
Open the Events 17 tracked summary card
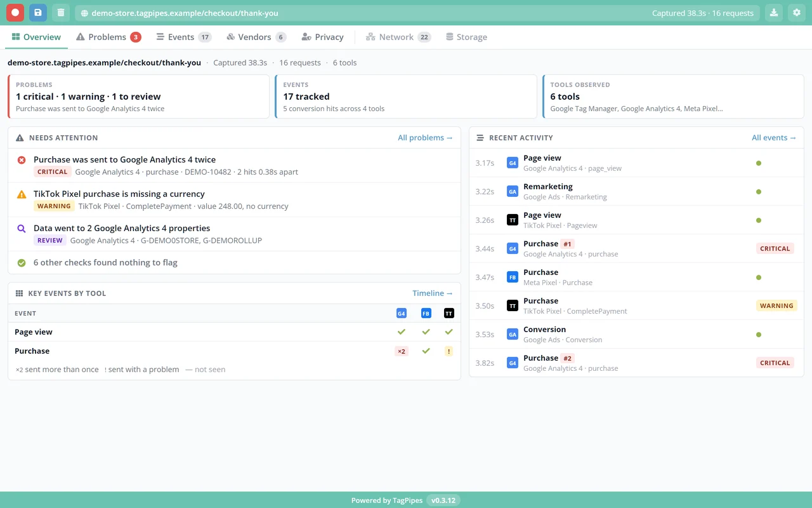tap(406, 97)
